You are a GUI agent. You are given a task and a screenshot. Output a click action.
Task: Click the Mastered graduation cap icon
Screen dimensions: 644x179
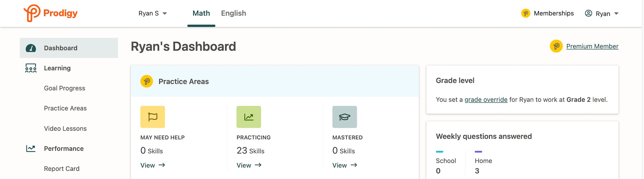click(x=345, y=117)
